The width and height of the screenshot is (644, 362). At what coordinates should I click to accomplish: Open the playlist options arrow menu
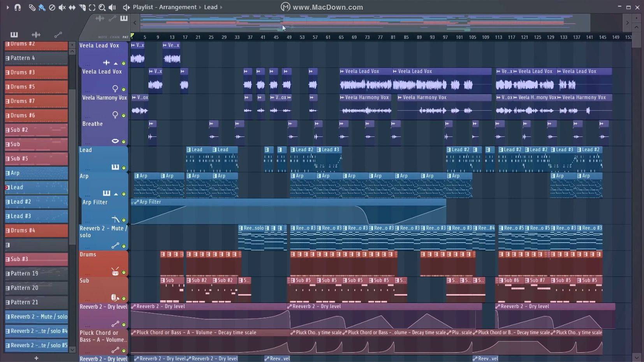[7, 7]
